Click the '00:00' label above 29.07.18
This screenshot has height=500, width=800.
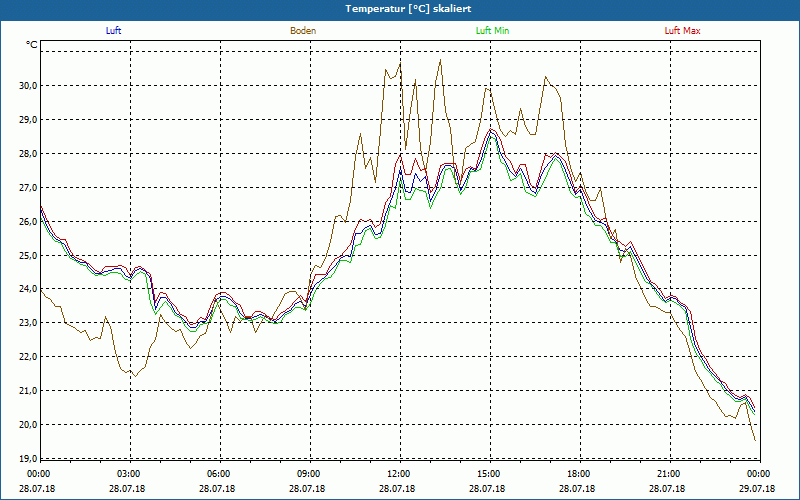point(757,474)
